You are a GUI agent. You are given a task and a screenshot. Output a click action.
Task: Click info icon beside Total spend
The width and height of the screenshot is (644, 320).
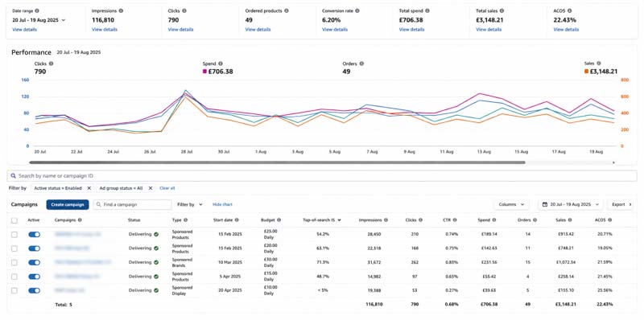[427, 11]
